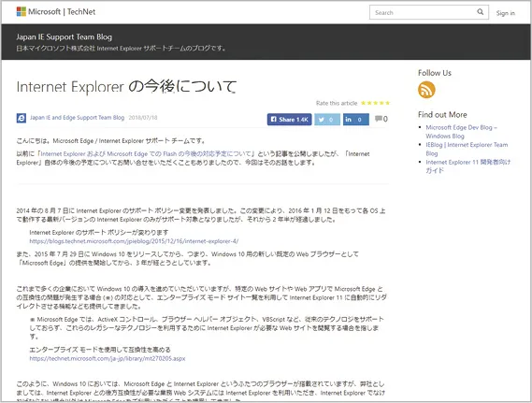This screenshot has height=403, width=532.
Task: Focus the Search input field
Action: click(x=424, y=12)
